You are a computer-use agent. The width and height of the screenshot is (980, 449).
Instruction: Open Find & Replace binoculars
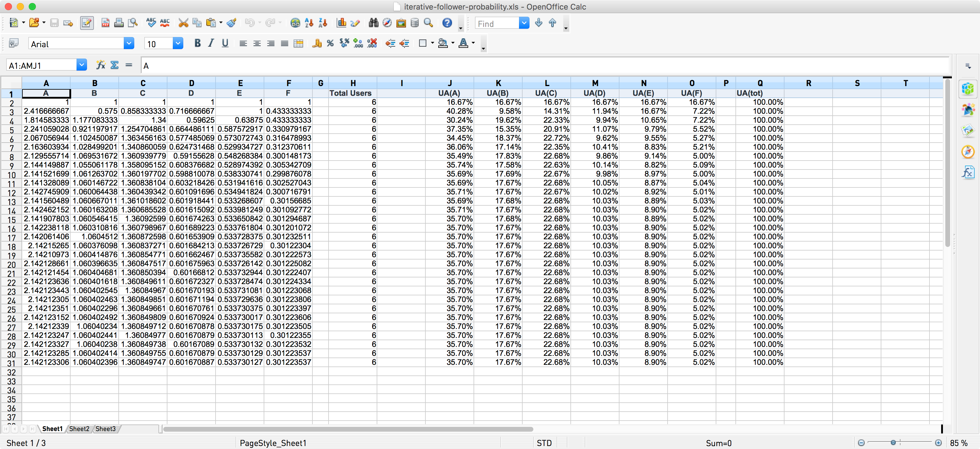click(x=374, y=23)
